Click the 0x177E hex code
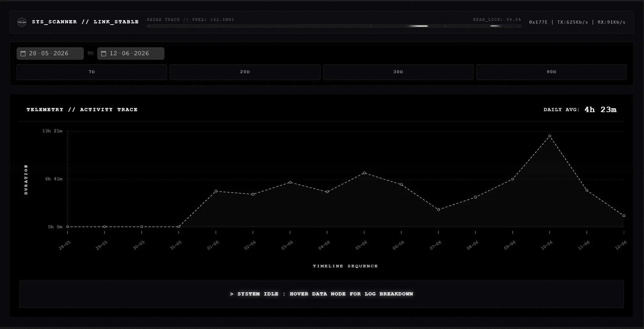The height and width of the screenshot is (329, 644). [538, 22]
